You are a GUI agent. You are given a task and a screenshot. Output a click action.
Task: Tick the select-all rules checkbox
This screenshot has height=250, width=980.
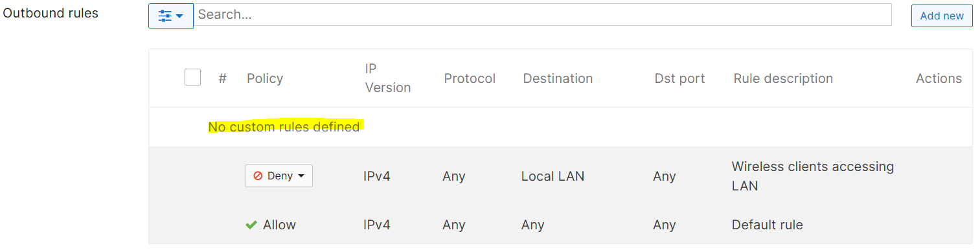pyautogui.click(x=192, y=78)
